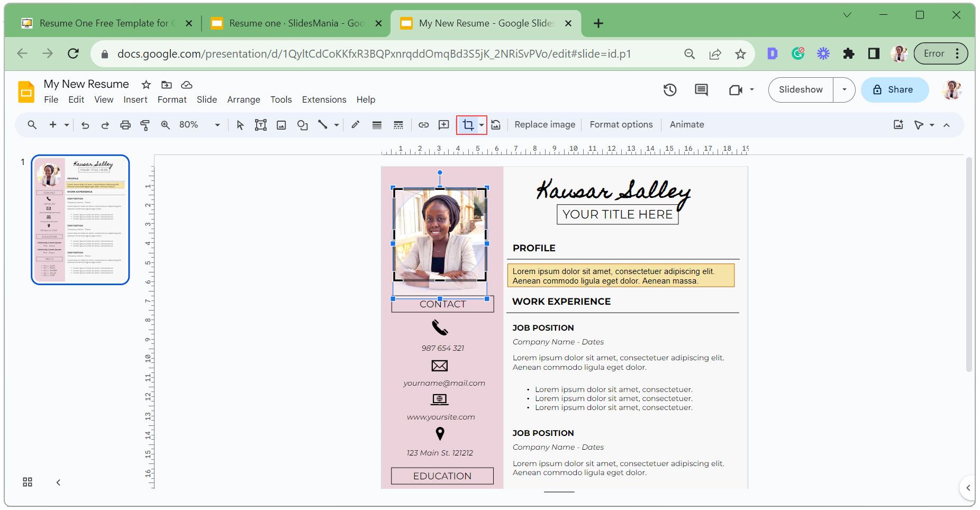
Task: Click the Reset image icon
Action: point(496,125)
